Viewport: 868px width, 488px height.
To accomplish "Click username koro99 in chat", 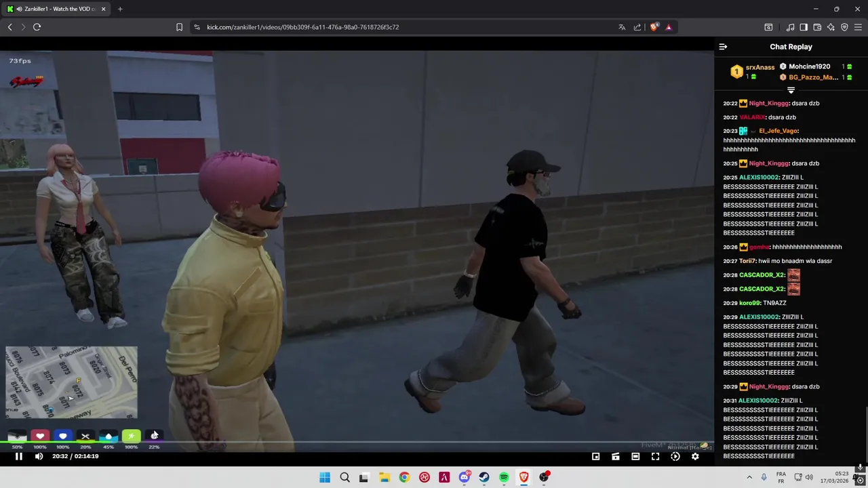I will pos(750,303).
